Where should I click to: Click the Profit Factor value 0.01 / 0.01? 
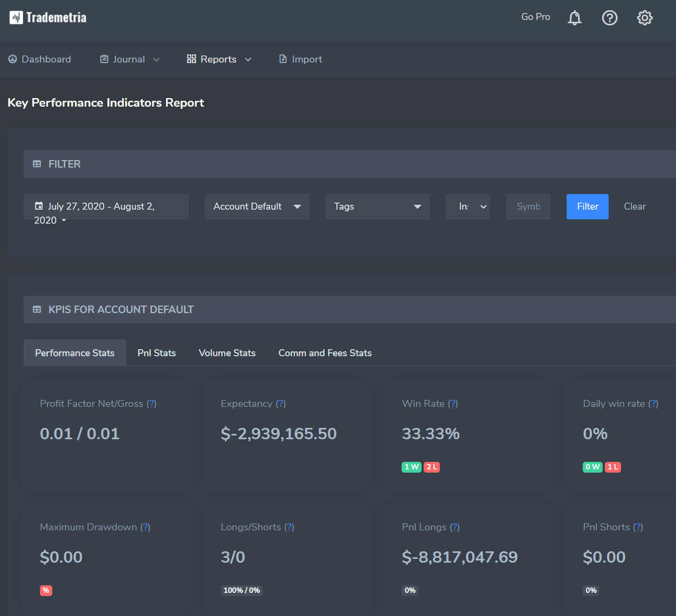click(x=80, y=434)
